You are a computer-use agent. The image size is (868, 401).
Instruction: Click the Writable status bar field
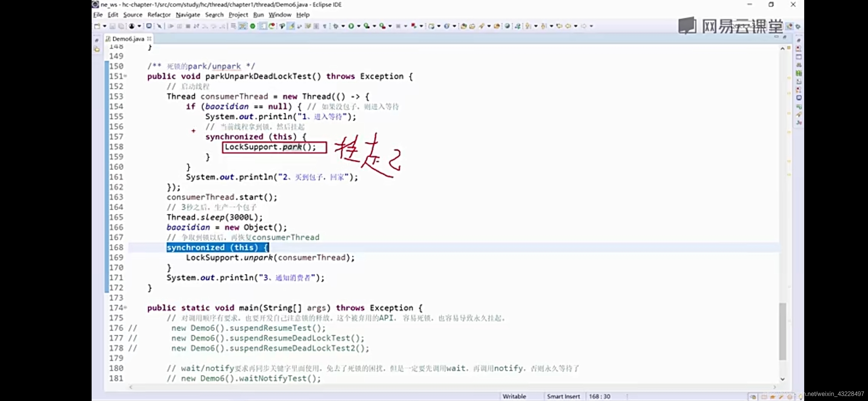514,396
